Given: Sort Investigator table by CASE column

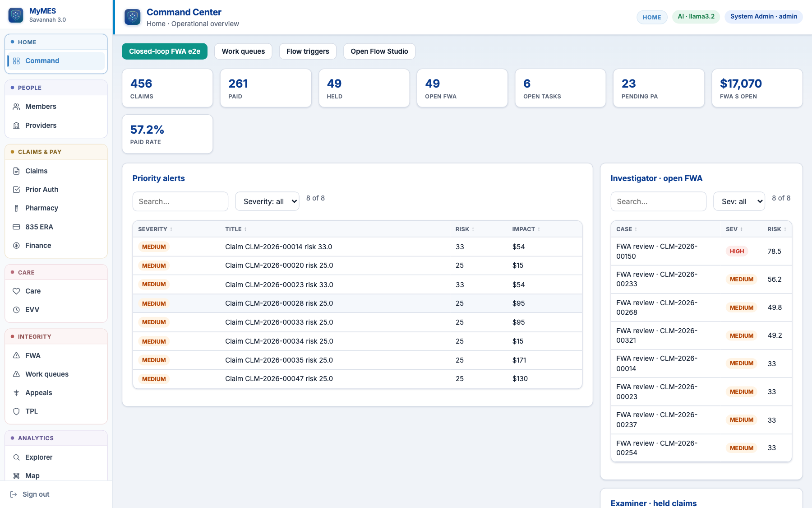Looking at the screenshot, I should pyautogui.click(x=627, y=229).
